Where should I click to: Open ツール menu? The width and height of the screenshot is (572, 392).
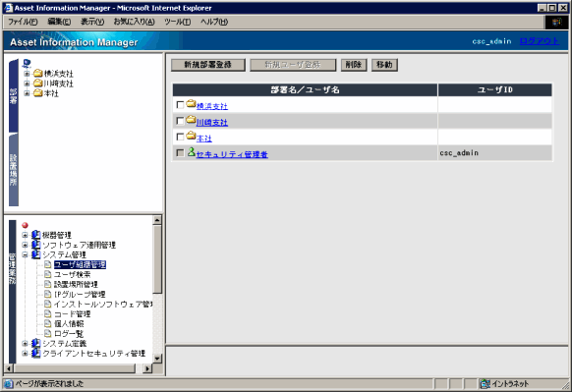coord(177,22)
